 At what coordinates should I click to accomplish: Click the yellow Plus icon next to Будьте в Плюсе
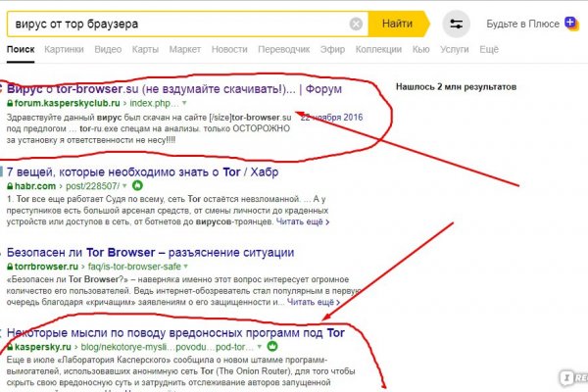click(570, 23)
